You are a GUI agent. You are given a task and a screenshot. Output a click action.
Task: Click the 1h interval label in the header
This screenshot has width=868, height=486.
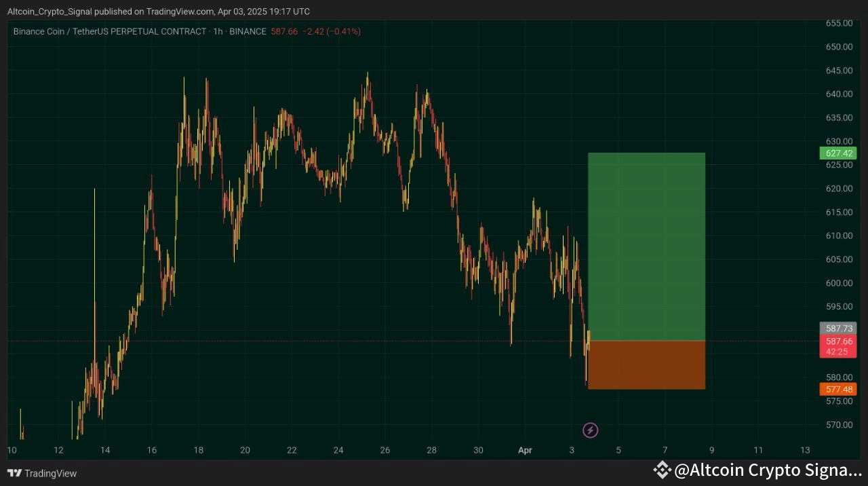(x=218, y=32)
